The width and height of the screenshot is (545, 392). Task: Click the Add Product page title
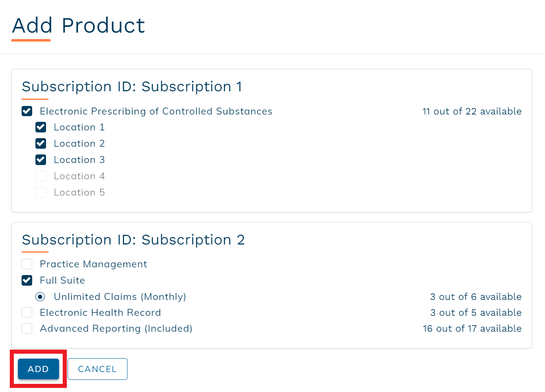pyautogui.click(x=78, y=26)
